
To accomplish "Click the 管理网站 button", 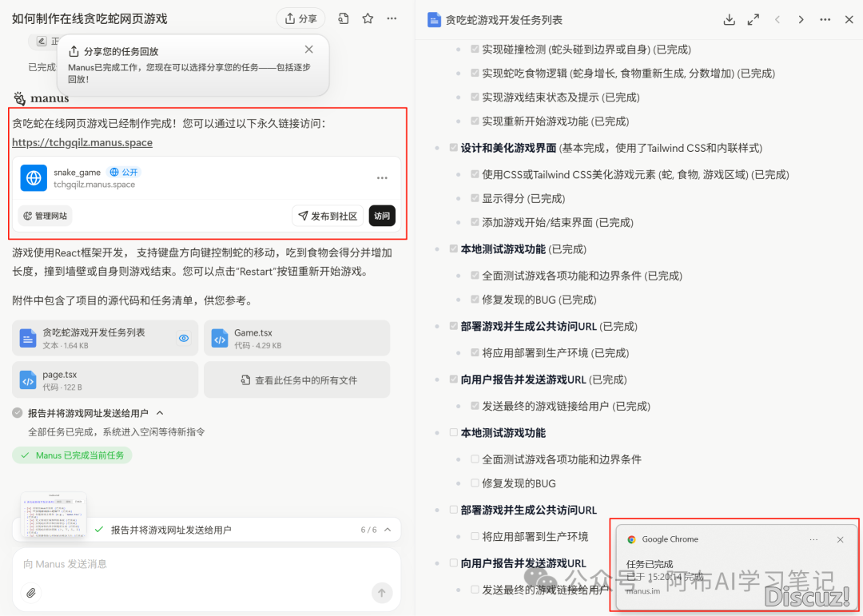I will click(45, 216).
